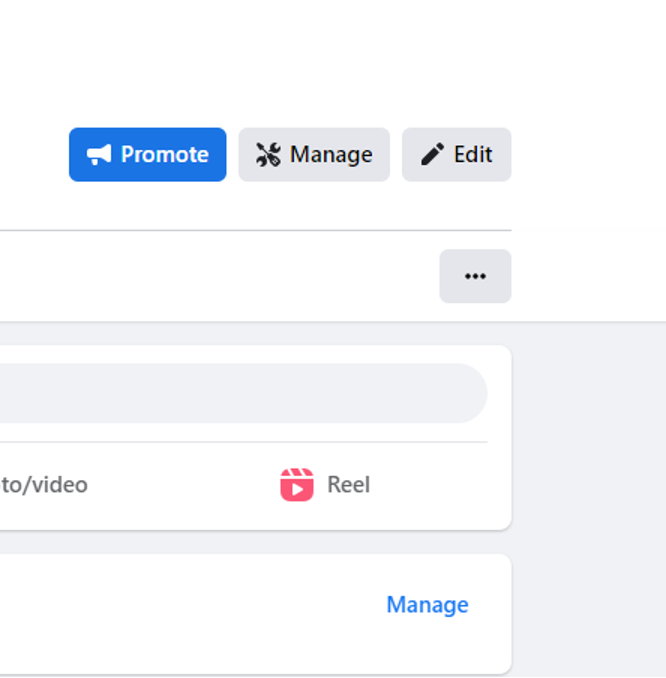666x678 pixels.
Task: Start writing a post in gray pill
Action: [x=243, y=393]
